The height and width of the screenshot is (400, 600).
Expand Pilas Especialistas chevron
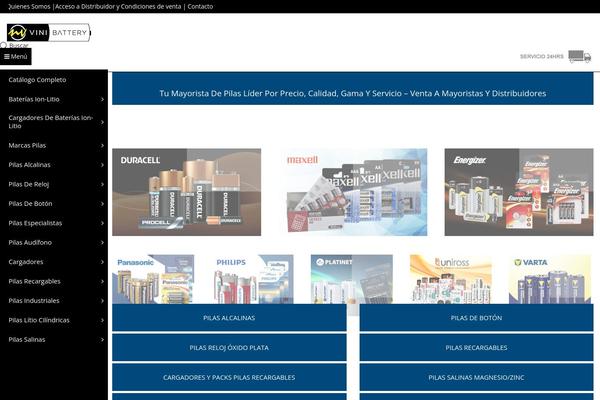coord(102,223)
